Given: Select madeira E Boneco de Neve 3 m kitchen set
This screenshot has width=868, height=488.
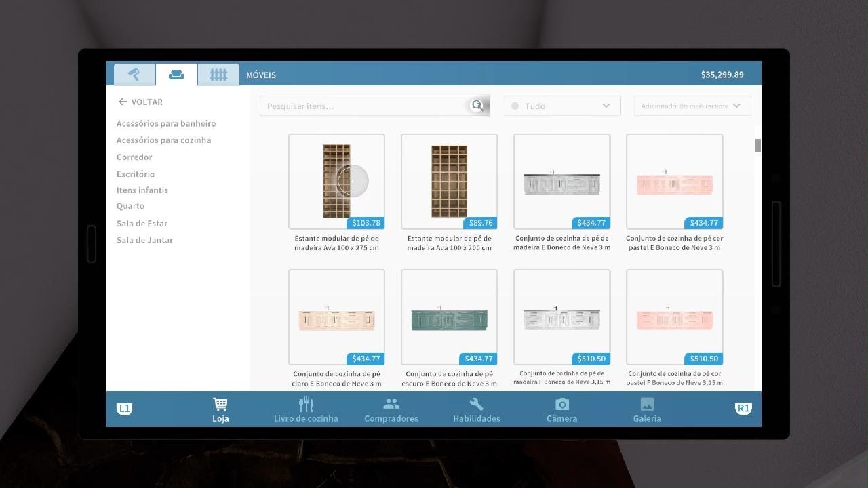Looking at the screenshot, I should pyautogui.click(x=561, y=182).
